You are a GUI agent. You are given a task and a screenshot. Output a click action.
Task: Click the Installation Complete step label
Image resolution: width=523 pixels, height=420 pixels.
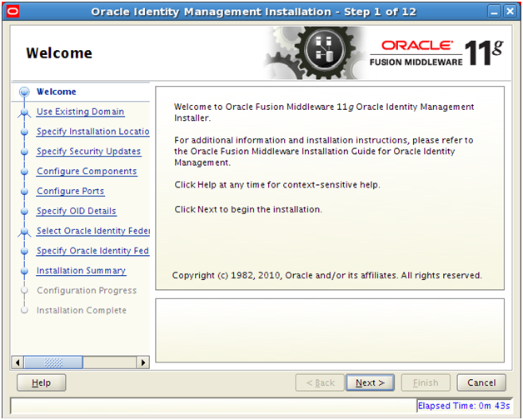click(82, 310)
